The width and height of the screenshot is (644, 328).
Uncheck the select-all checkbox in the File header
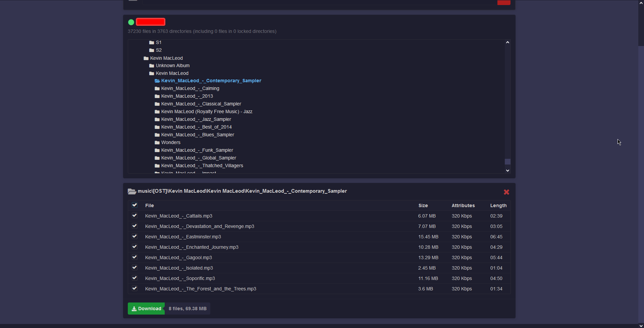pyautogui.click(x=134, y=205)
